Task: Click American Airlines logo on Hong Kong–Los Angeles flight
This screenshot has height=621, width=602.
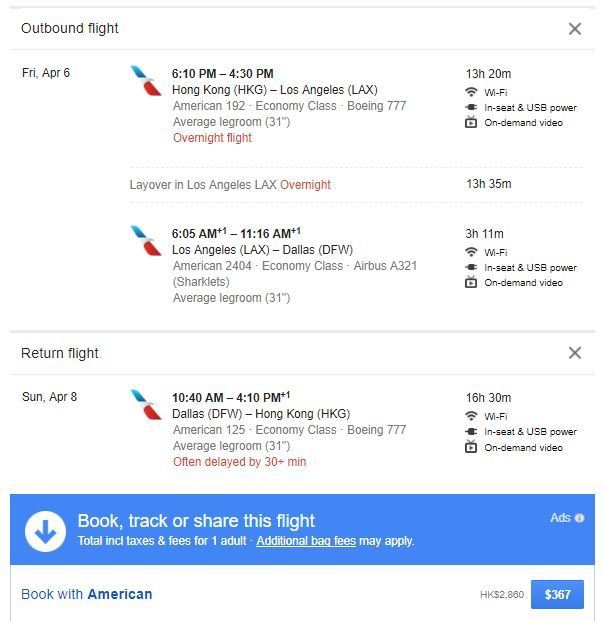Action: (x=146, y=81)
